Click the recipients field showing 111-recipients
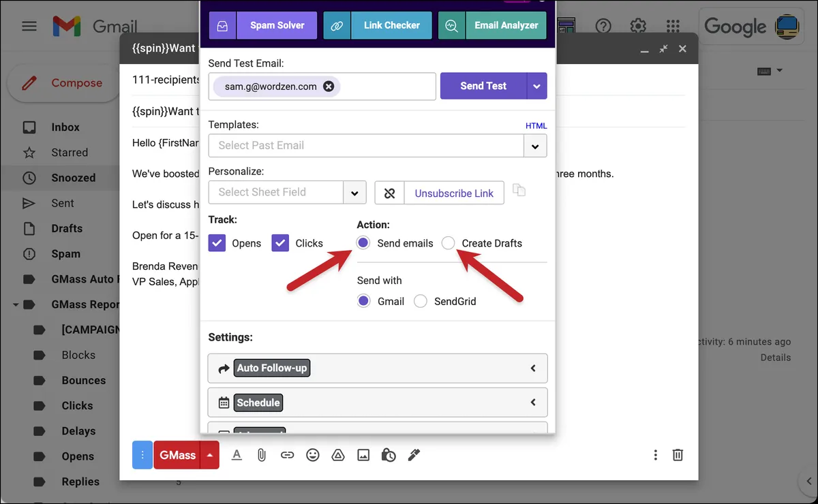 [165, 80]
